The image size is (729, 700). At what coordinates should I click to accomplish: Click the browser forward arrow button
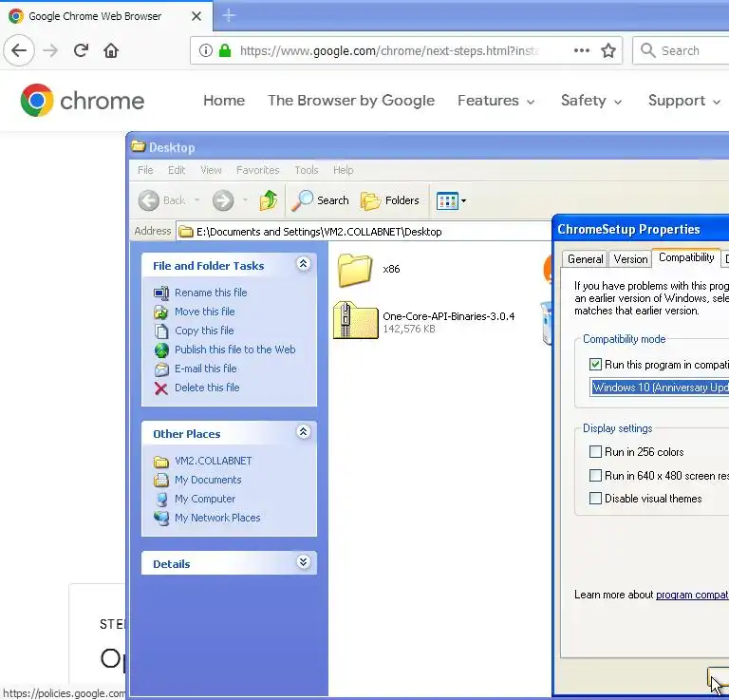click(x=50, y=50)
